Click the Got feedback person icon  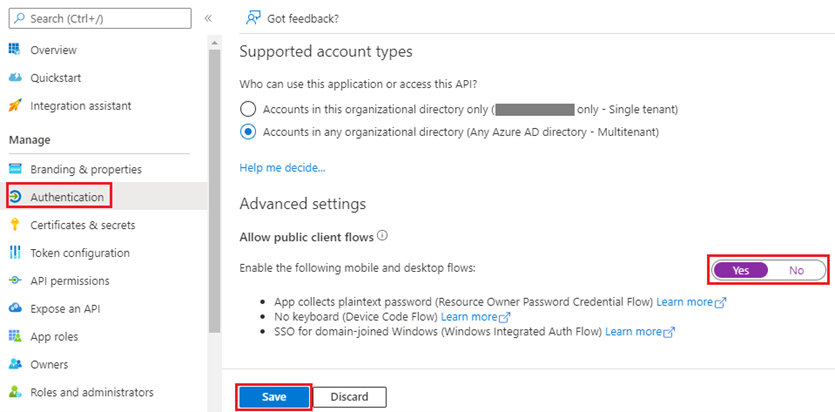click(254, 18)
